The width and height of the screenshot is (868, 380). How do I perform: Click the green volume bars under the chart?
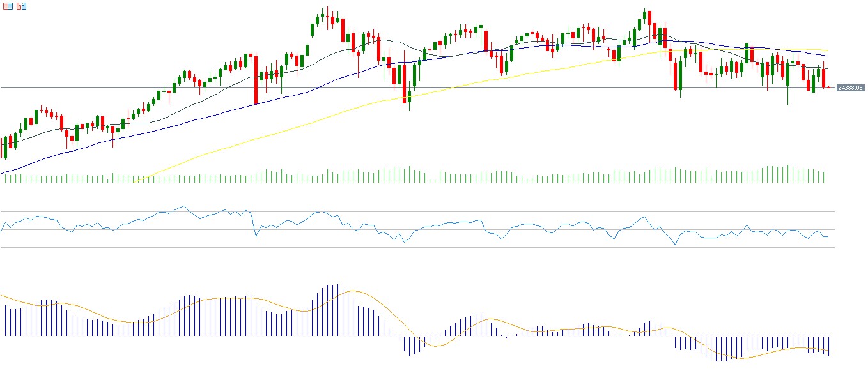pyautogui.click(x=384, y=176)
